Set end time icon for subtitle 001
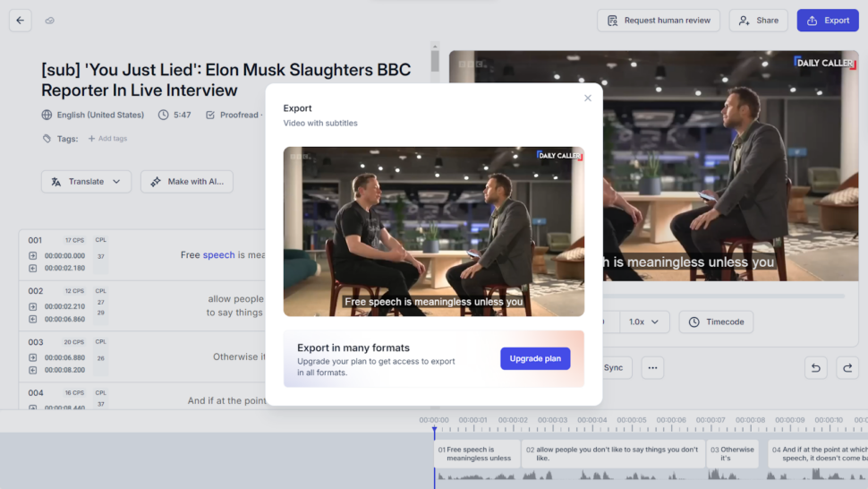Screen dimensions: 868x489 click(x=32, y=268)
